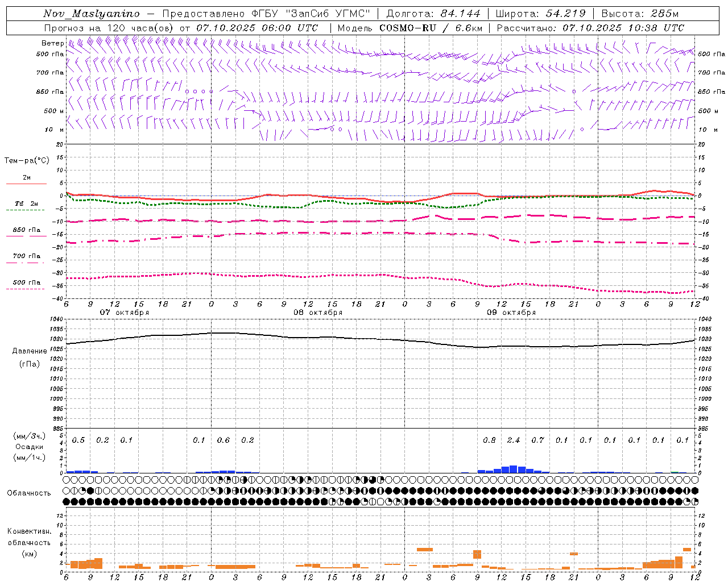Click the Прогноз на 120 часа(ов) text
This screenshot has height=582, width=728.
[x=110, y=27]
